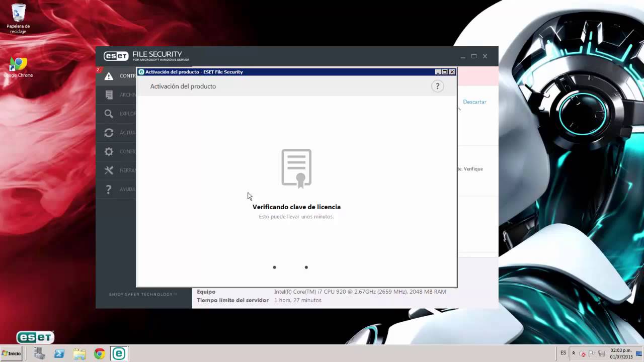Image resolution: width=644 pixels, height=362 pixels.
Task: Open Windows Explorer folder in taskbar
Action: tap(79, 354)
